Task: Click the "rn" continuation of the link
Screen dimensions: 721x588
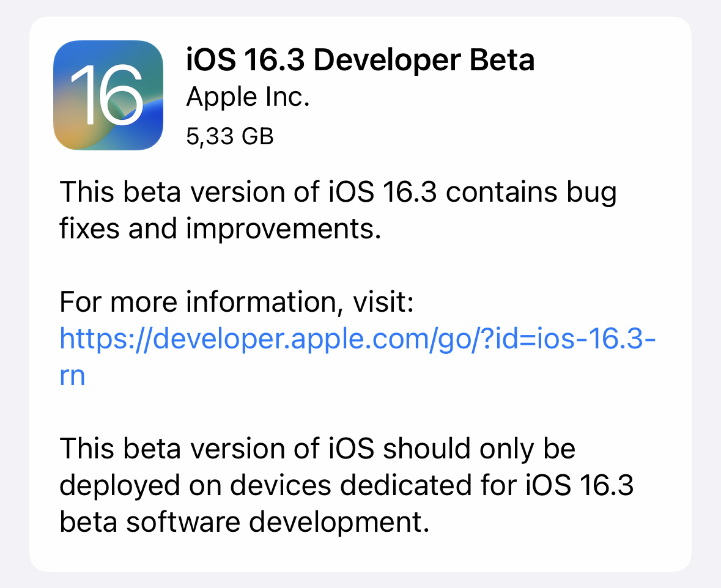Action: tap(72, 375)
